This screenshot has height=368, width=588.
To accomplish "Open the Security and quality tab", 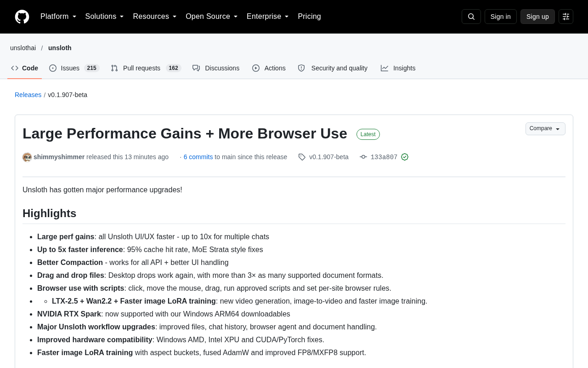I will (333, 68).
